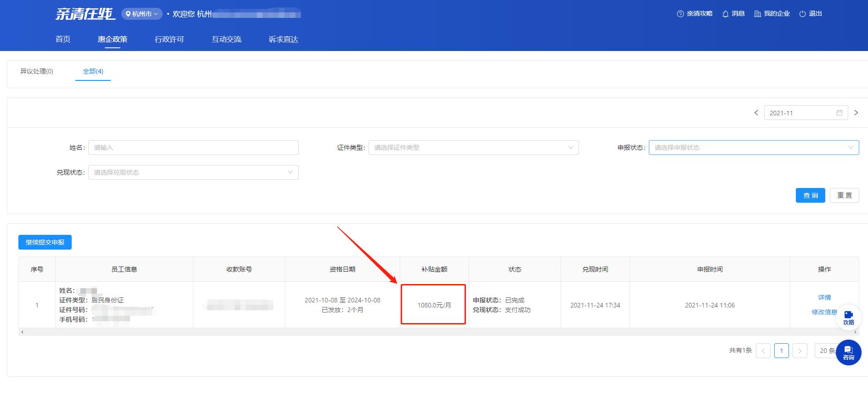
Task: Open 诉求直达 navigation item
Action: coord(284,39)
